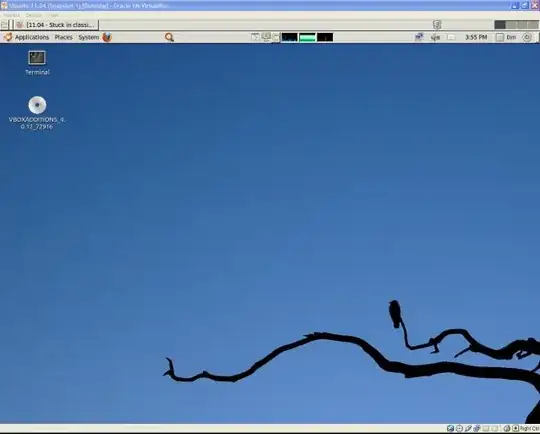Open the VBOXADDITIONS disc icon
The width and height of the screenshot is (540, 434).
pos(37,113)
